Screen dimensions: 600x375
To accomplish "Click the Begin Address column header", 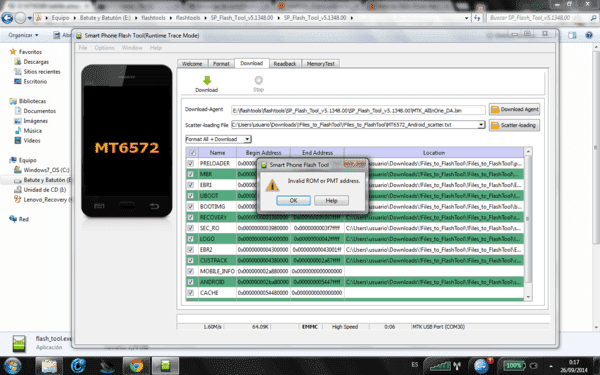I will click(263, 153).
